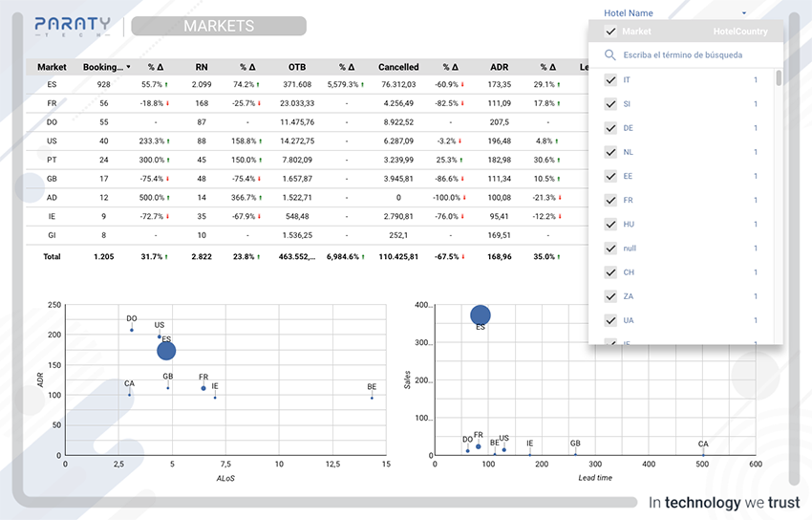Image resolution: width=812 pixels, height=520 pixels.
Task: Open the Hotel Name dropdown
Action: tap(675, 13)
